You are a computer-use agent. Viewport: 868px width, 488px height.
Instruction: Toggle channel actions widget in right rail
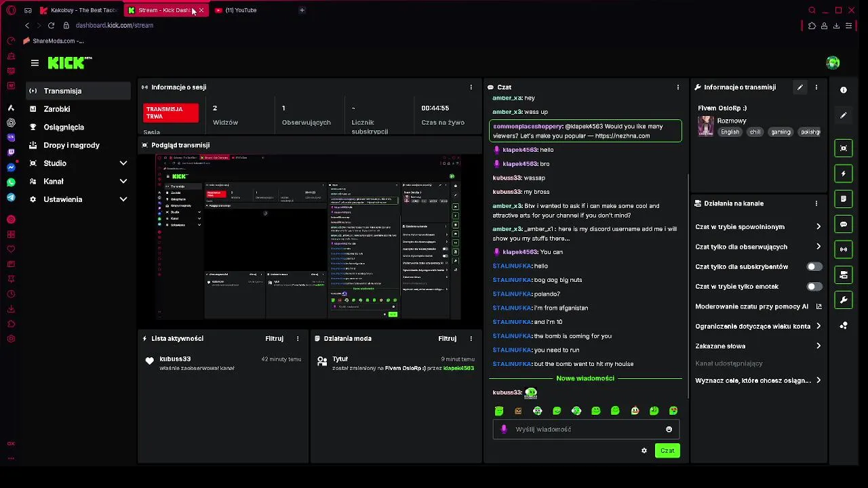(844, 274)
